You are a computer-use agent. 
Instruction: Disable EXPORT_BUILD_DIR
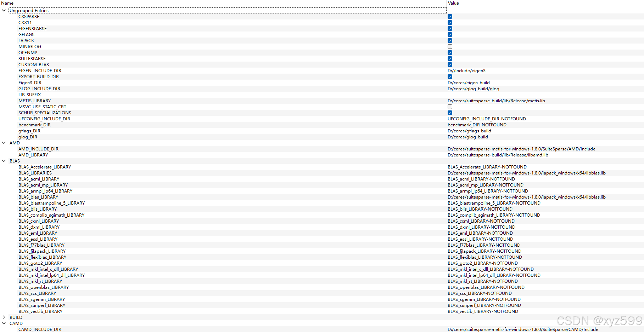click(450, 76)
